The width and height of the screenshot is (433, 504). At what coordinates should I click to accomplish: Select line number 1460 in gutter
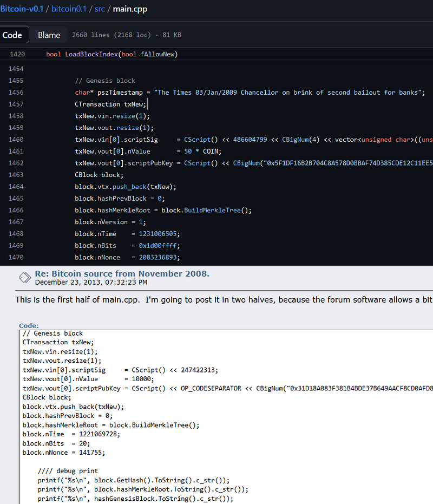click(16, 140)
